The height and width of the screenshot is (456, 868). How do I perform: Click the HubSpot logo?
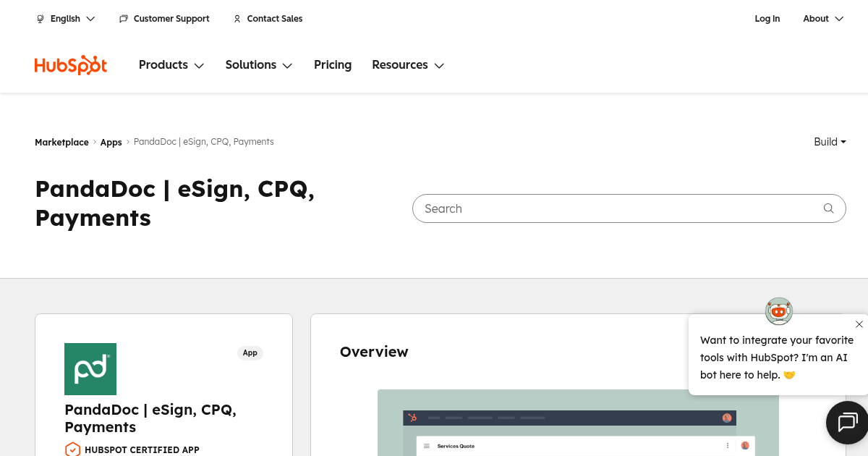pos(71,65)
